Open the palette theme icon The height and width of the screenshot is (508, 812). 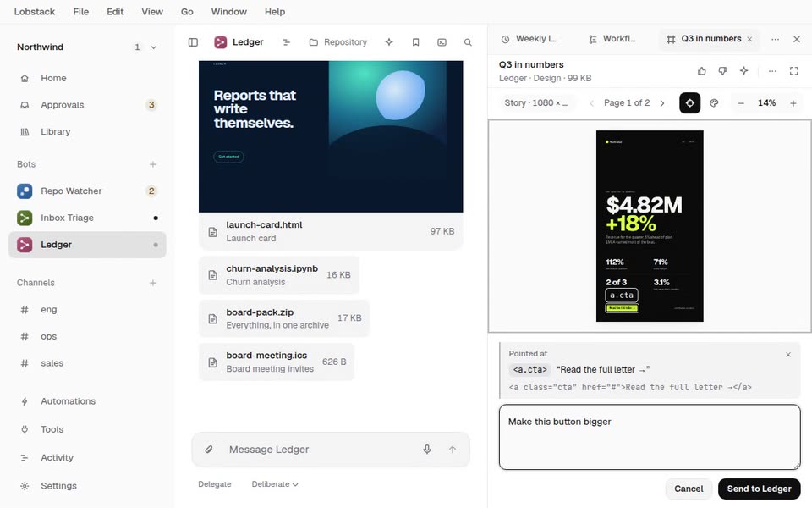tap(714, 103)
